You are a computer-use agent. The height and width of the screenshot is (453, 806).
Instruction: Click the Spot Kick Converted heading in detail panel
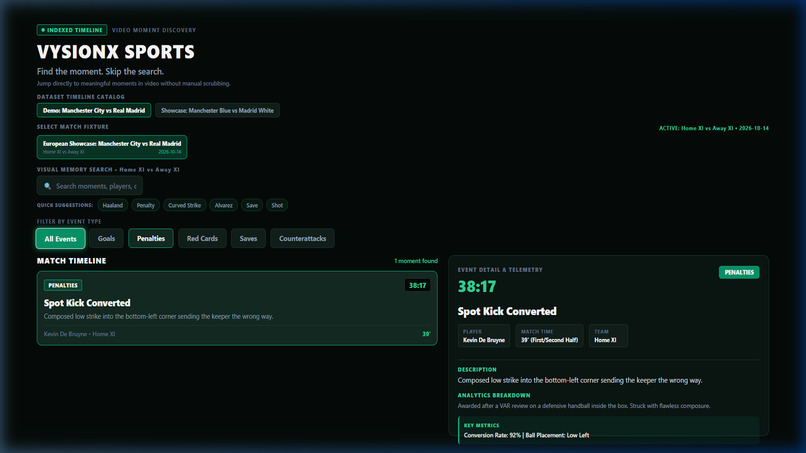[507, 312]
